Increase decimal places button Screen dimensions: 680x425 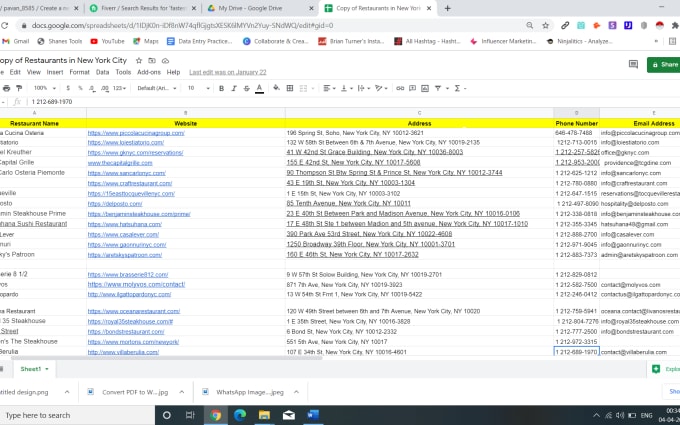point(105,88)
